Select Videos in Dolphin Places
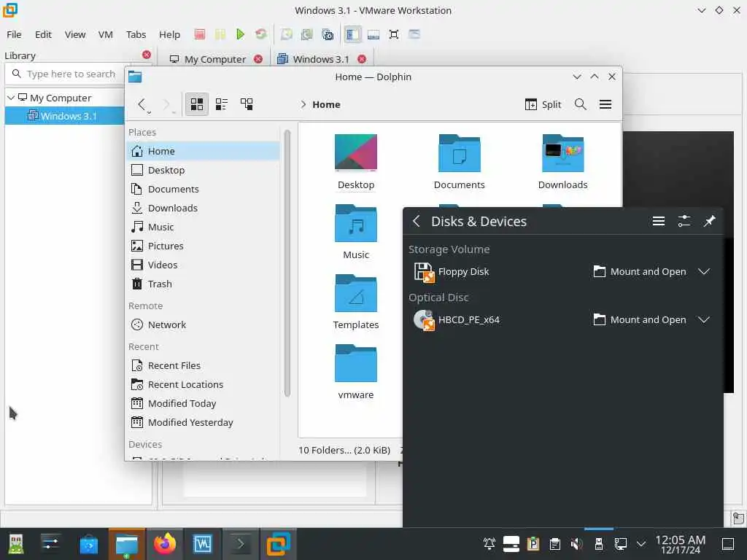The width and height of the screenshot is (747, 560). click(204, 265)
